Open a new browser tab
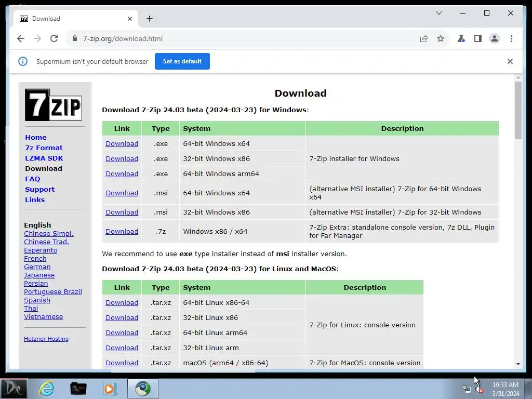Screen dimensions: 532x399 150,19
